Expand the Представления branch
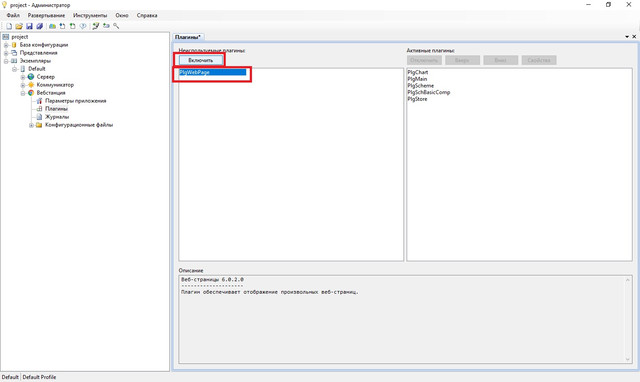This screenshot has width=640, height=382. click(6, 53)
